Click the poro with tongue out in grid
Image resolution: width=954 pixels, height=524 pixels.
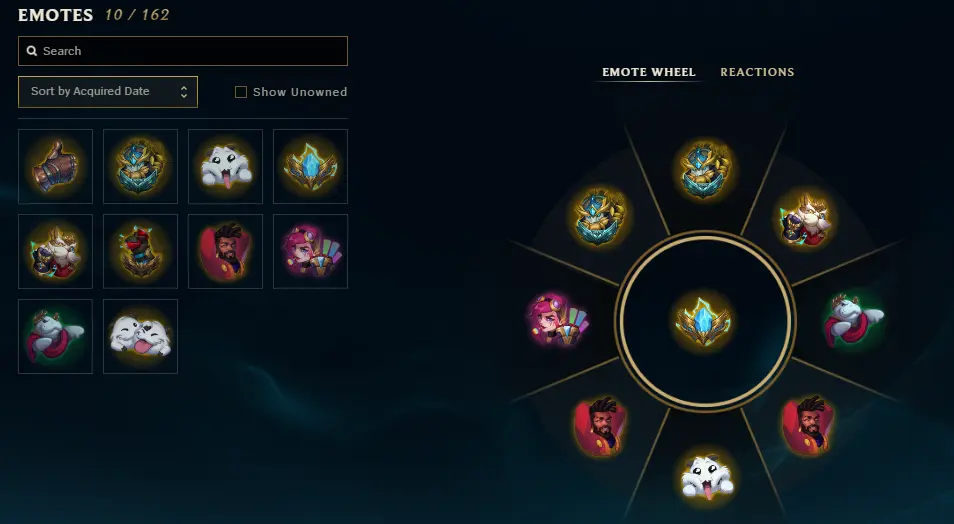(225, 166)
